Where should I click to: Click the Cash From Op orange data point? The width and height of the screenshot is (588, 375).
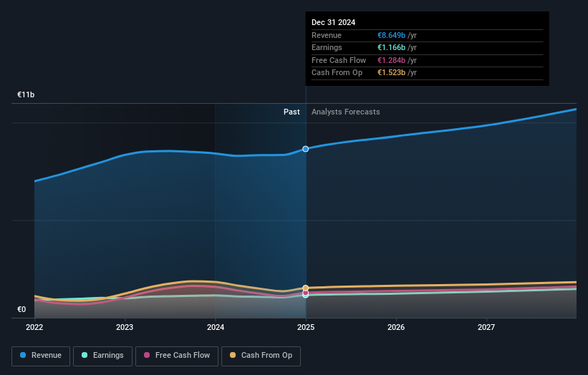[306, 288]
